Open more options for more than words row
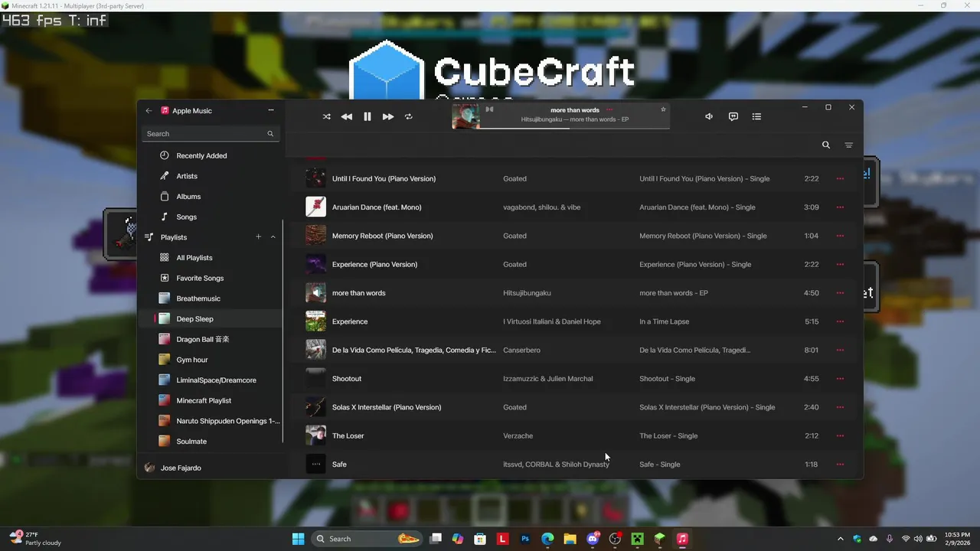The height and width of the screenshot is (551, 980). [840, 293]
